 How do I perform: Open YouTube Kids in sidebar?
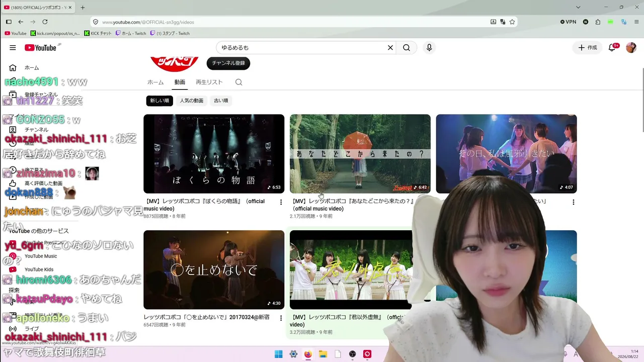click(x=40, y=269)
